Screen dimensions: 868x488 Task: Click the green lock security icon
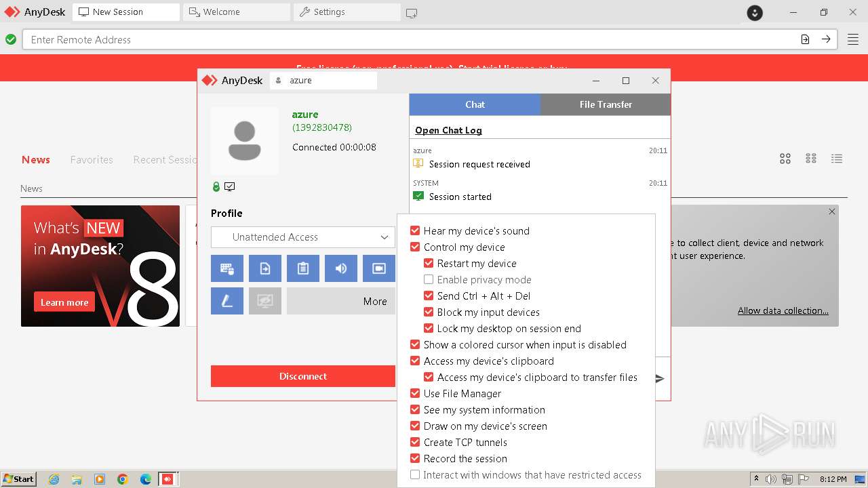click(x=216, y=186)
